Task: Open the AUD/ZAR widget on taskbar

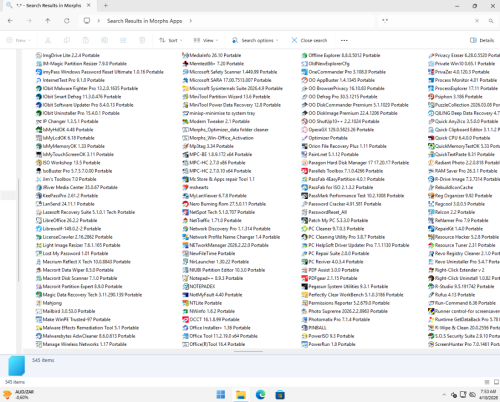Action: [x=18, y=395]
